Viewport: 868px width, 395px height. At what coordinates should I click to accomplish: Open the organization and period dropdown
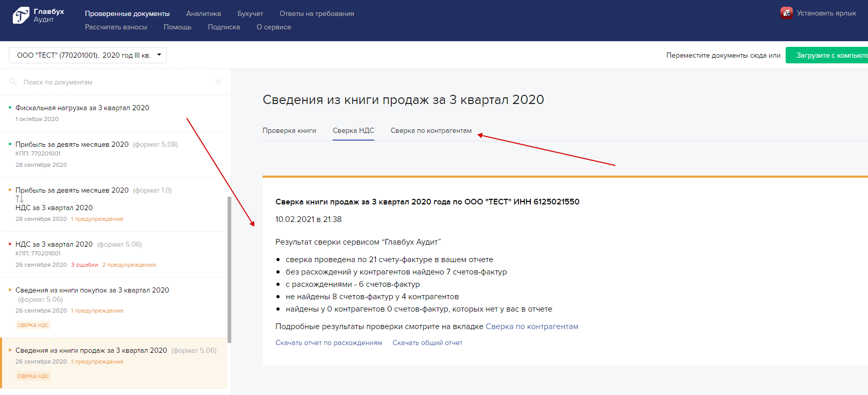tap(88, 55)
